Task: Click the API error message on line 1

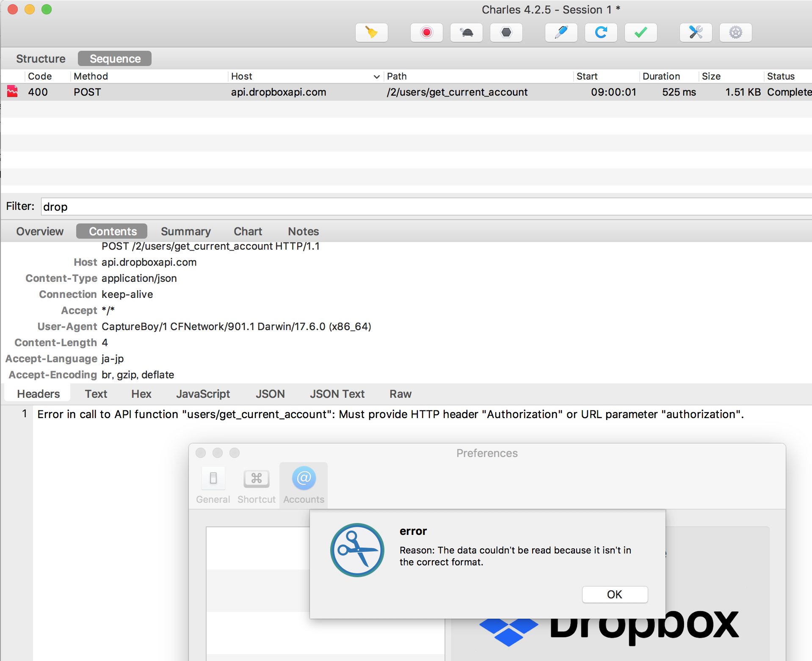Action: 390,414
